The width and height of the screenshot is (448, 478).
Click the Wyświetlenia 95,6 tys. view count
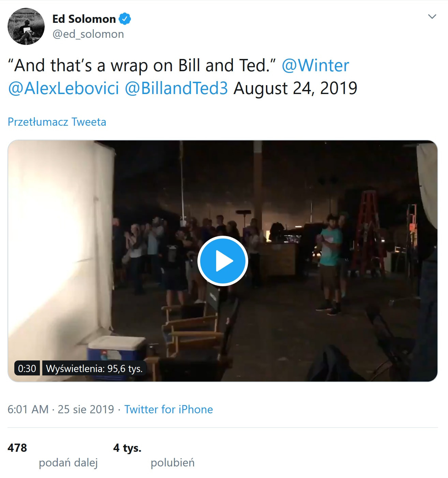pyautogui.click(x=94, y=368)
